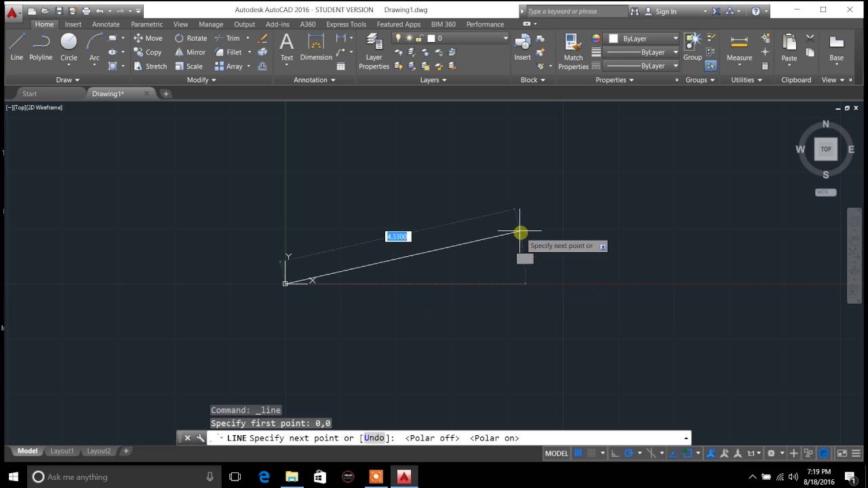Open File Explorer from the taskbar
868x488 pixels.
[292, 477]
